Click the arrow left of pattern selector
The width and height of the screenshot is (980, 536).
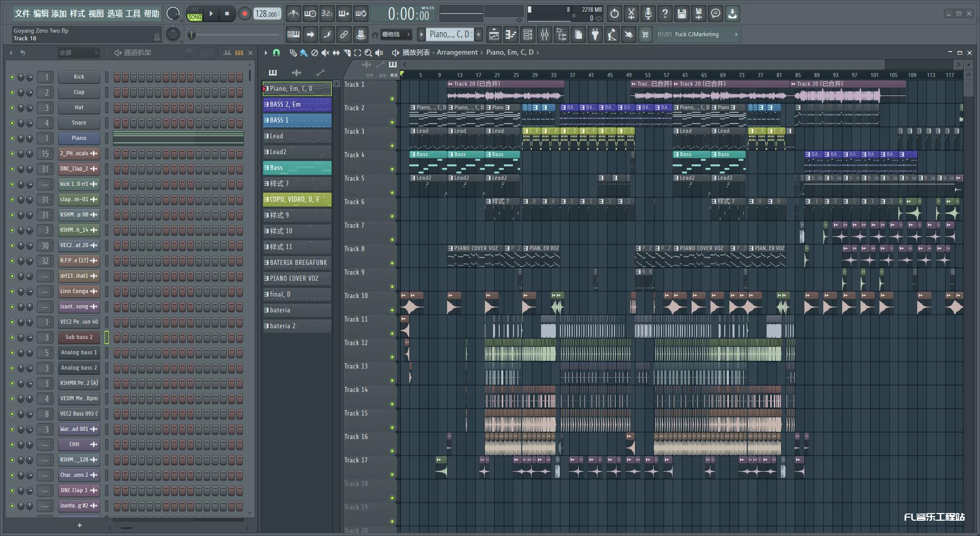point(421,35)
